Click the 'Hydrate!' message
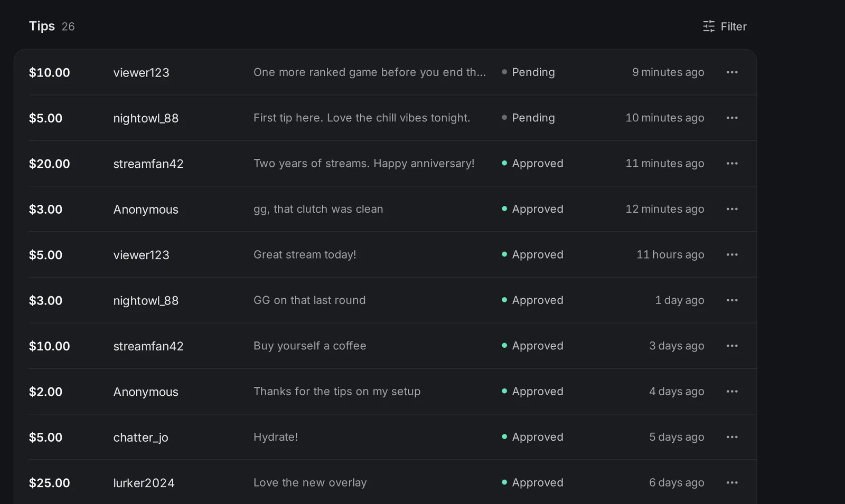 [x=276, y=437]
